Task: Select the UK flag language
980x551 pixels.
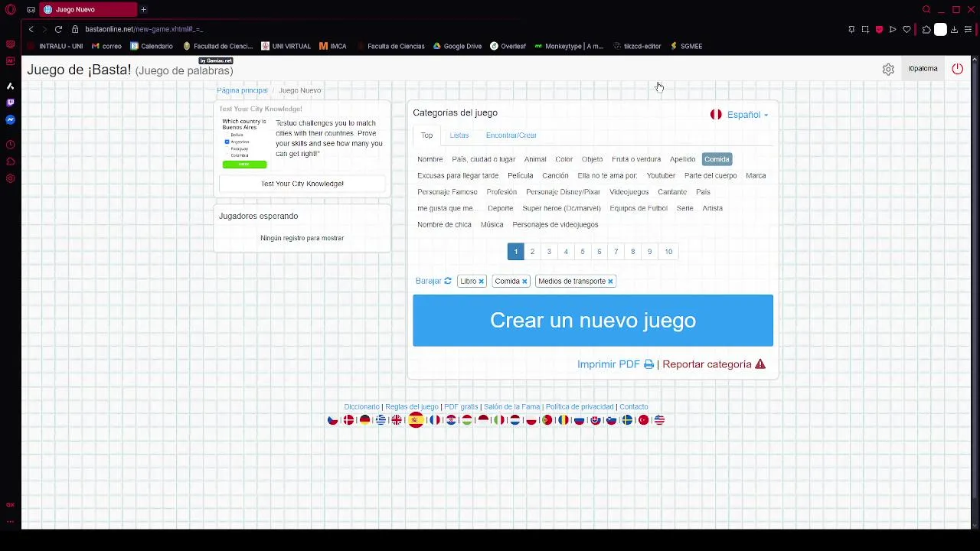Action: (397, 420)
